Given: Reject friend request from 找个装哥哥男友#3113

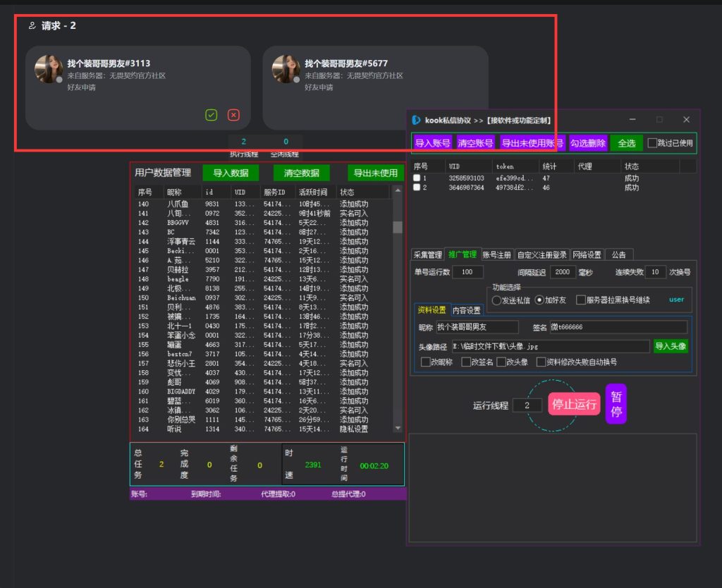Looking at the screenshot, I should point(233,115).
